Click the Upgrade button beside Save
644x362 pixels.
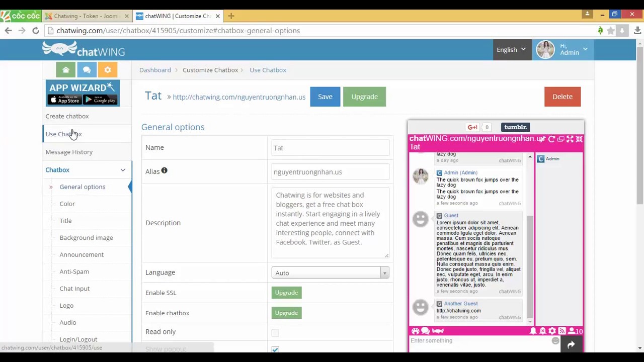[x=364, y=97]
